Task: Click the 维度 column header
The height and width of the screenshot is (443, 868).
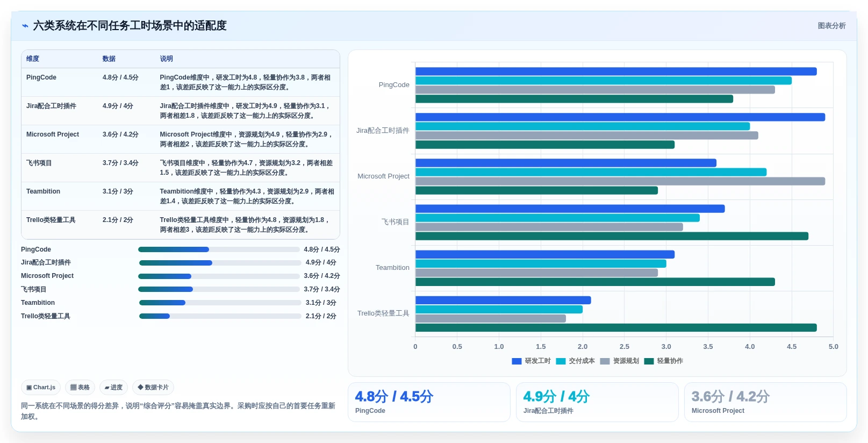Action: click(x=33, y=59)
